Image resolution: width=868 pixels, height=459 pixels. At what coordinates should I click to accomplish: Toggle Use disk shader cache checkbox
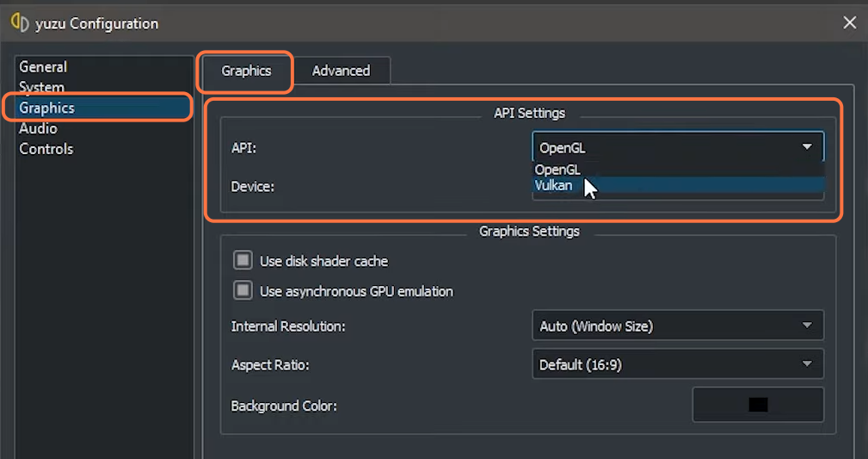(243, 261)
